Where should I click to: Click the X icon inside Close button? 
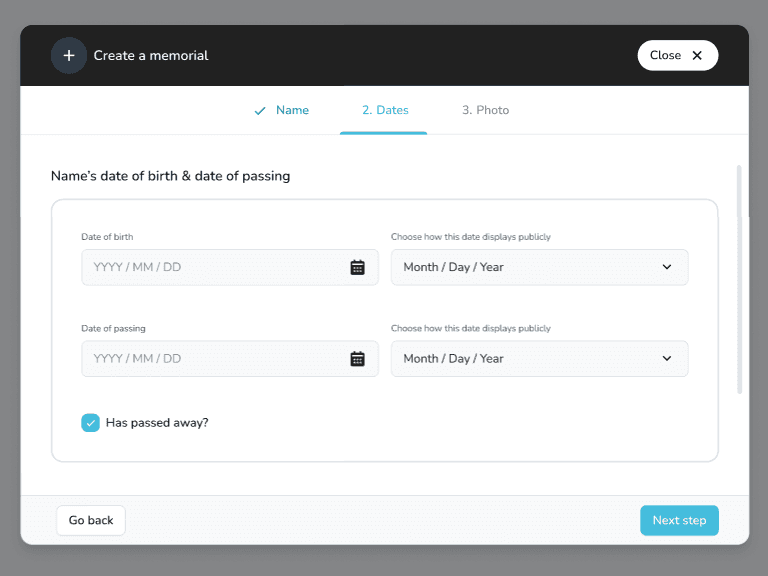pos(697,56)
